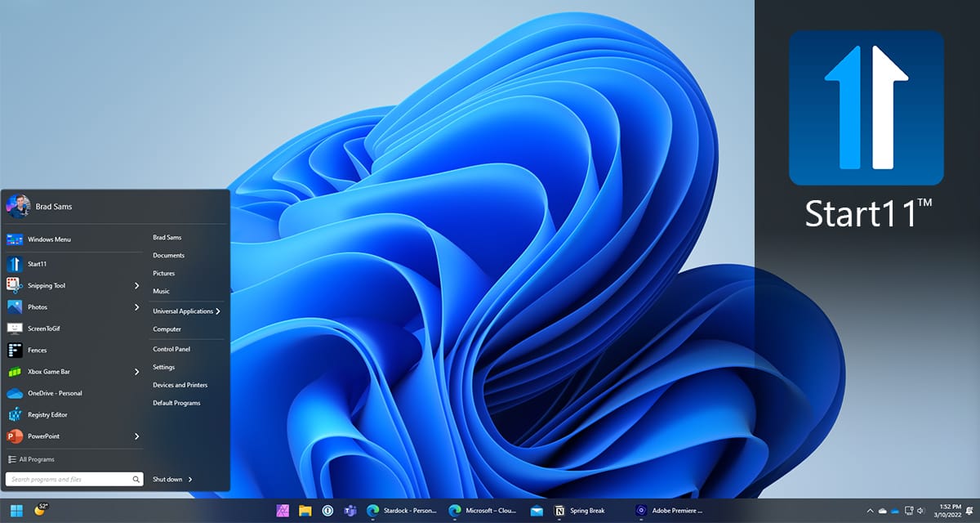Open Music from the right column

(161, 291)
